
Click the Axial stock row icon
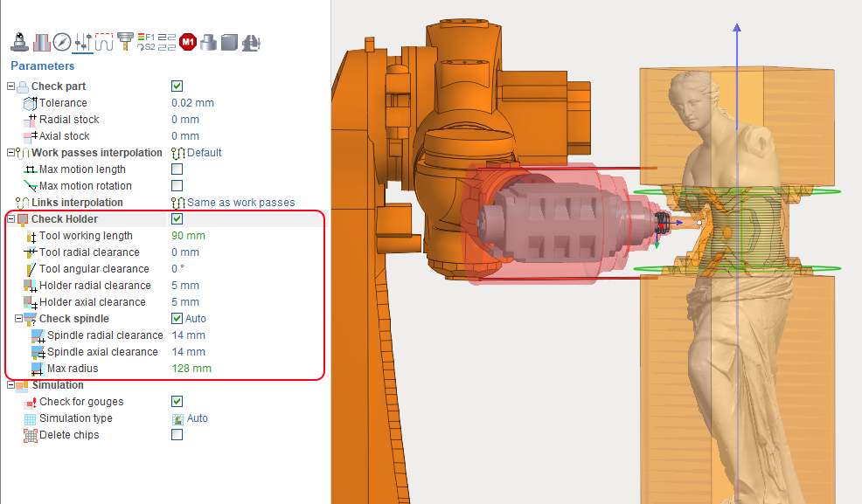tap(31, 136)
